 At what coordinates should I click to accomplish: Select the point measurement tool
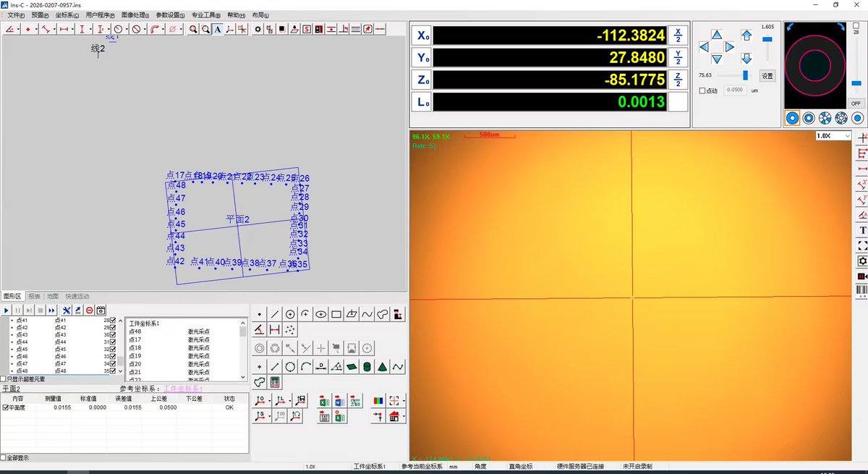260,314
